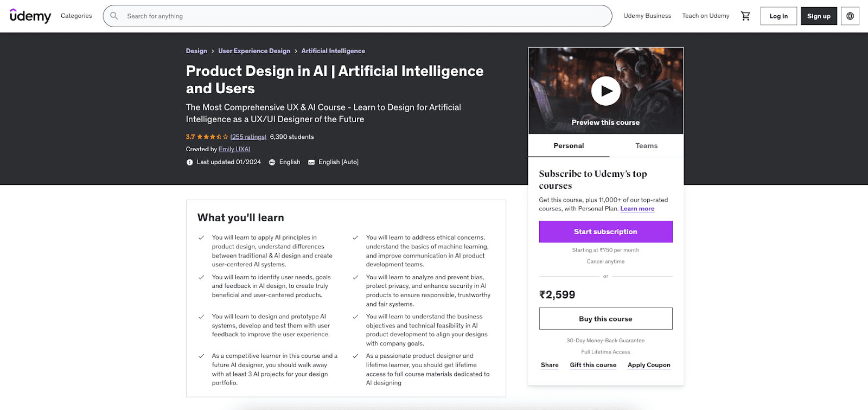Click the What you'll learn heading
Viewport: 868px width, 410px height.
point(241,218)
